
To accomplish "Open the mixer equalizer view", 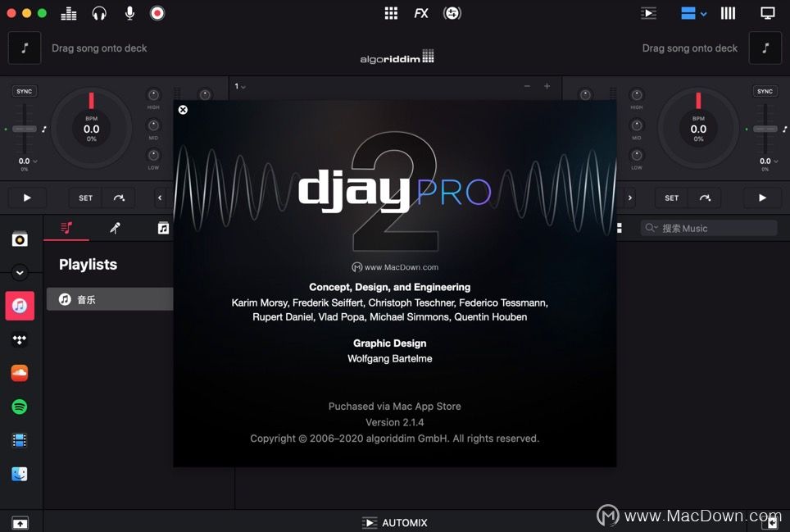I will pos(69,14).
